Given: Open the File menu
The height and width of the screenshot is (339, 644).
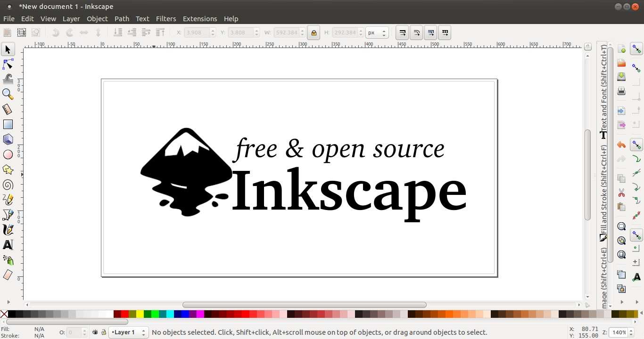Looking at the screenshot, I should click(9, 19).
